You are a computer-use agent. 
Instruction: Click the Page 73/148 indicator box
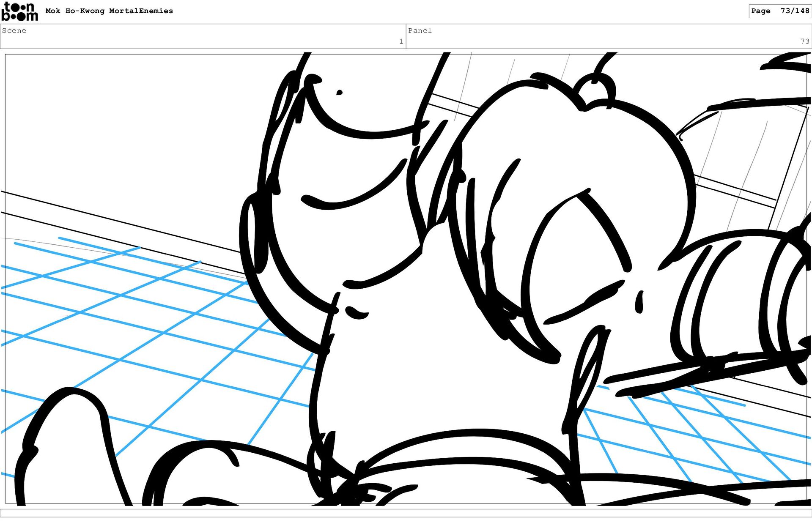tap(779, 11)
